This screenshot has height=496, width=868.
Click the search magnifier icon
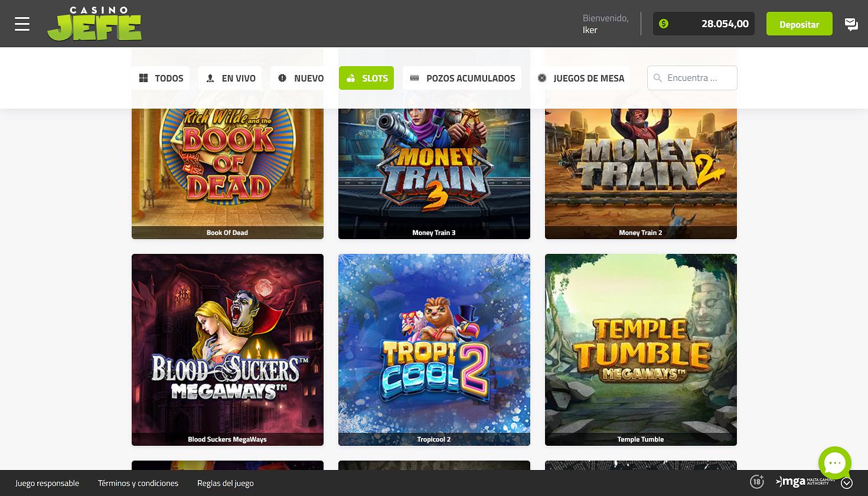[x=658, y=78]
